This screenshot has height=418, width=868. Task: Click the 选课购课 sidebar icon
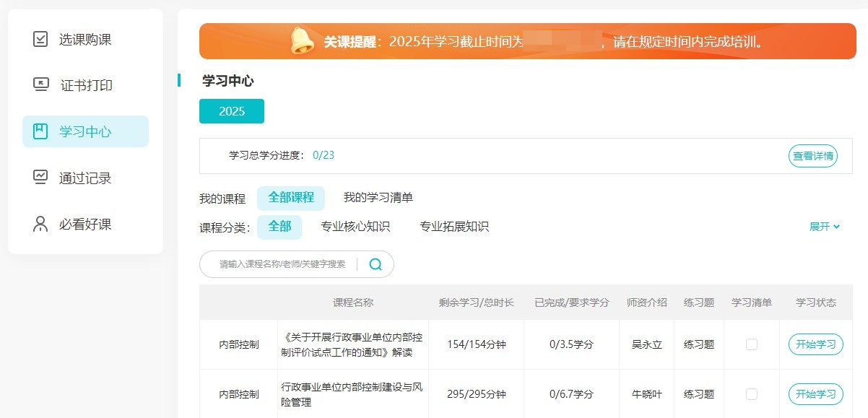41,39
